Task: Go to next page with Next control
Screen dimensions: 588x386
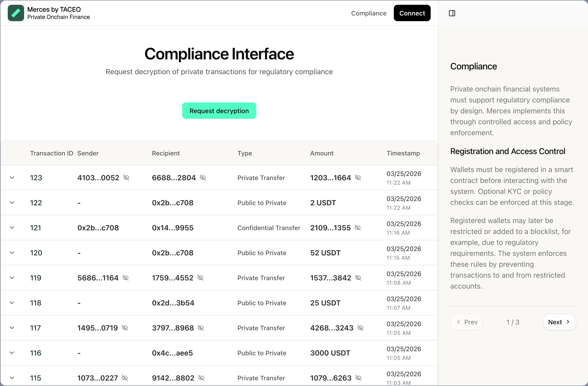Action: (x=559, y=322)
